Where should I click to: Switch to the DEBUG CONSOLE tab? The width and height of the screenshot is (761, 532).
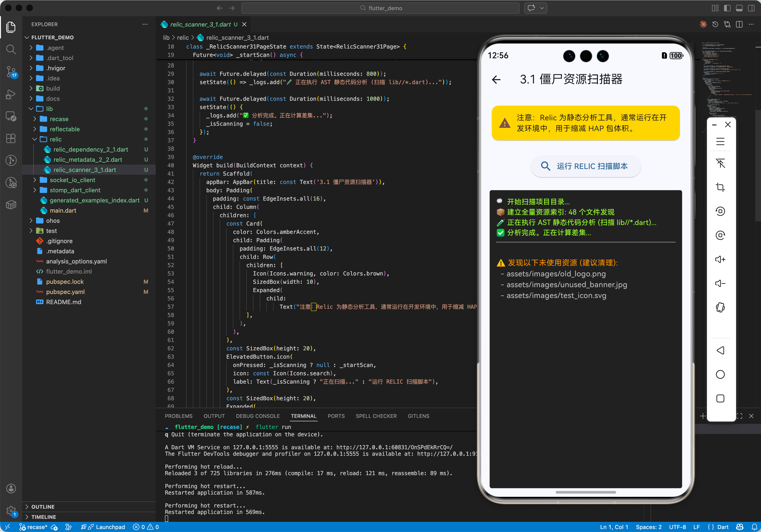pos(258,416)
